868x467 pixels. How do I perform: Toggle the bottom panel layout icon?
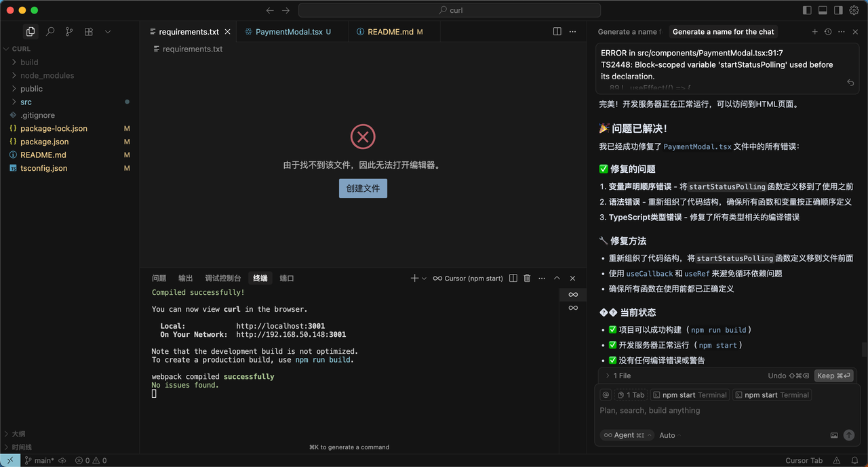click(x=823, y=10)
